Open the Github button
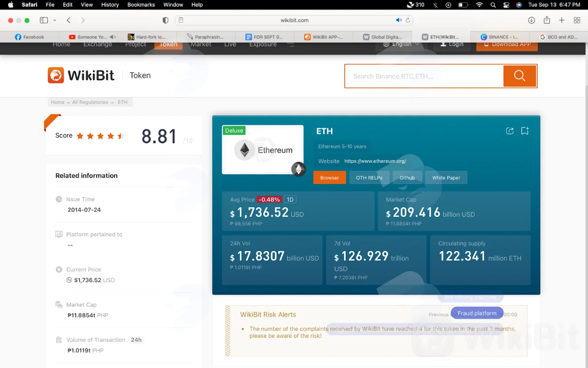Image resolution: width=588 pixels, height=368 pixels. (407, 177)
